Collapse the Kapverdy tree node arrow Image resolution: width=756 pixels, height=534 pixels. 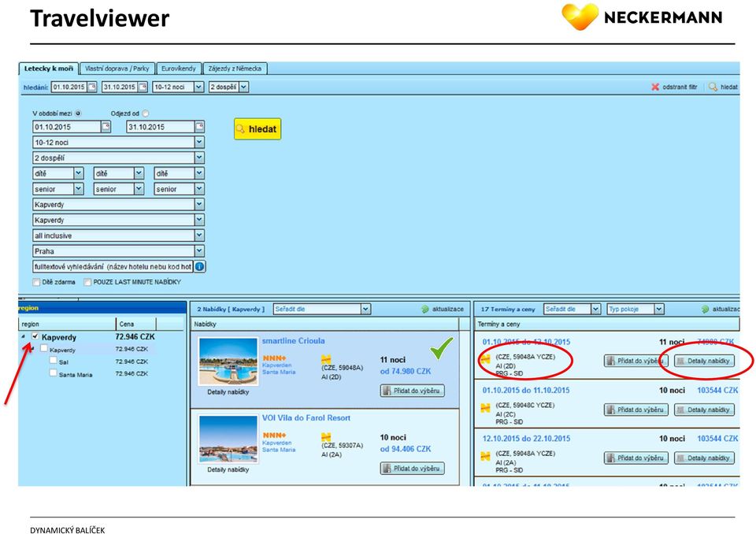tap(23, 337)
